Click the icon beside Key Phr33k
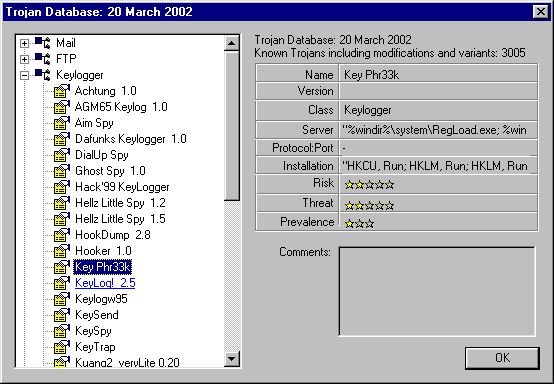Image resolution: width=554 pixels, height=384 pixels. tap(62, 267)
